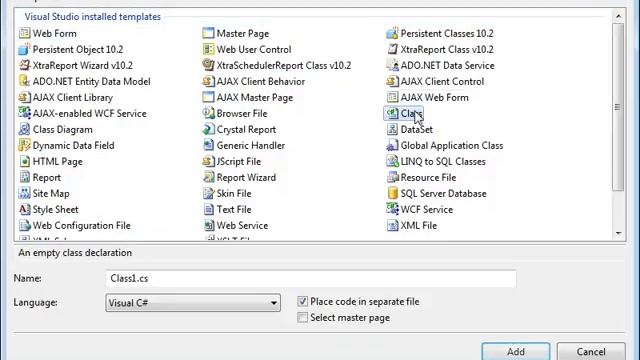Select the XtraSchedulerReport Class v10.2 icon
The width and height of the screenshot is (640, 360).
point(208,65)
